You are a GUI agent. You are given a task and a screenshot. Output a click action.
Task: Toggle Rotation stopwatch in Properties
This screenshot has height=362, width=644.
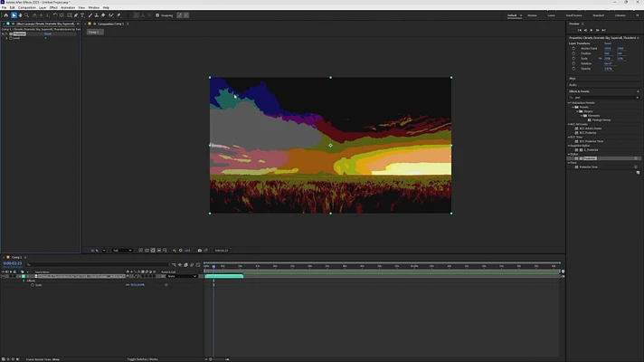coord(573,63)
